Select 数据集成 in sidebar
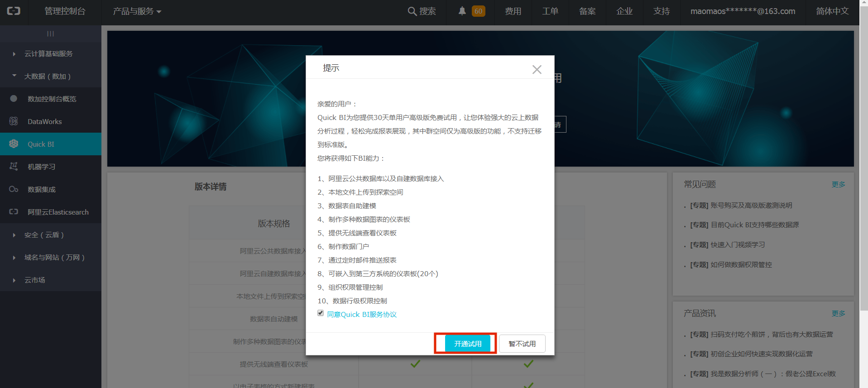 click(51, 189)
